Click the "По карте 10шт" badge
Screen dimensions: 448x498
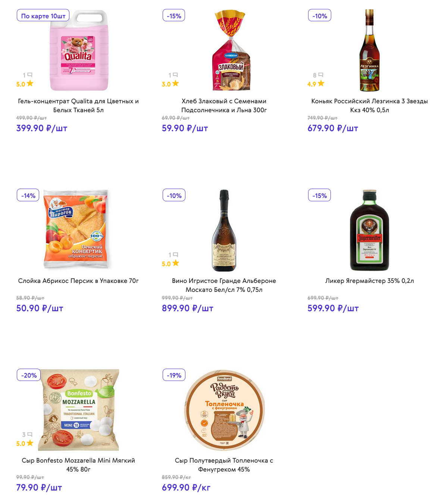43,16
